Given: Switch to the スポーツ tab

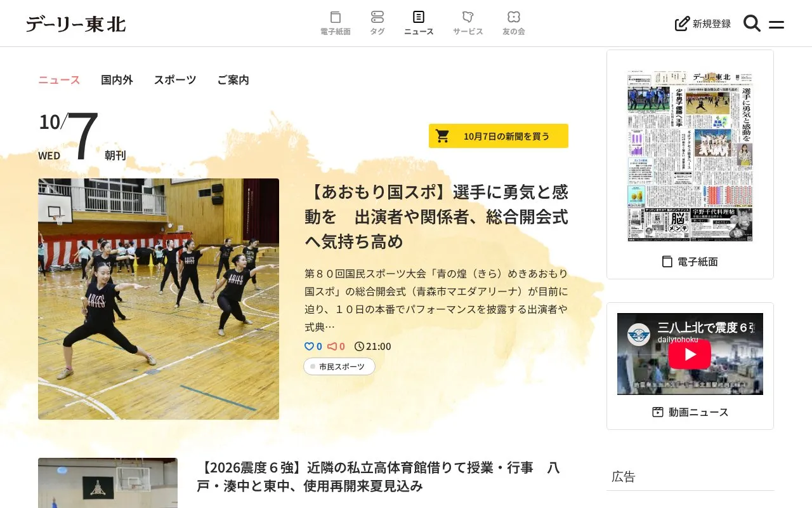Looking at the screenshot, I should tap(175, 80).
